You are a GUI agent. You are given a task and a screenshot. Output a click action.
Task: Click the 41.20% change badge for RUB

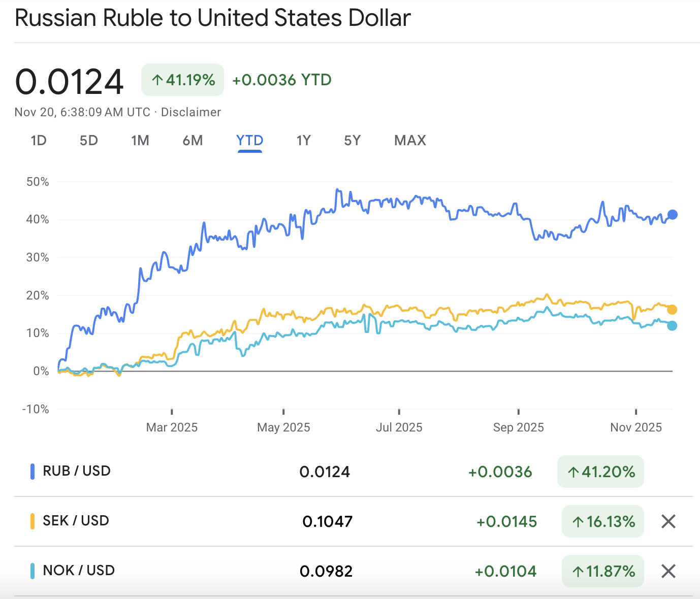tap(600, 472)
